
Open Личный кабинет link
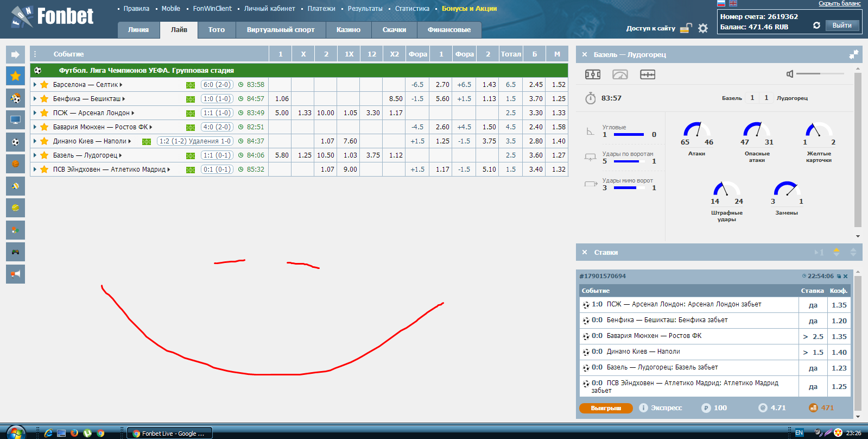pyautogui.click(x=269, y=9)
